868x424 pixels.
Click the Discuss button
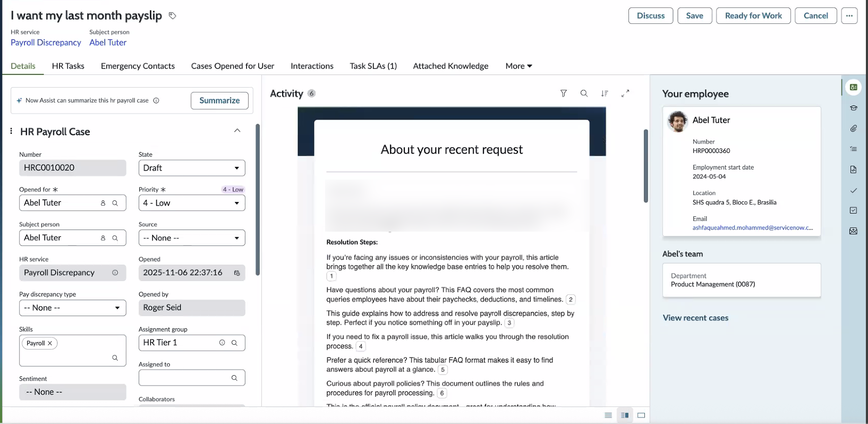click(x=651, y=16)
